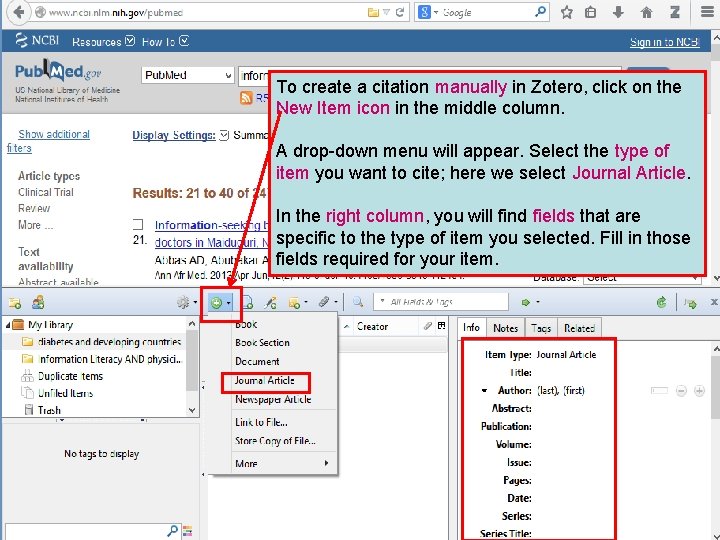720x540 pixels.
Task: Choose Document from new item menu
Action: pos(257,361)
